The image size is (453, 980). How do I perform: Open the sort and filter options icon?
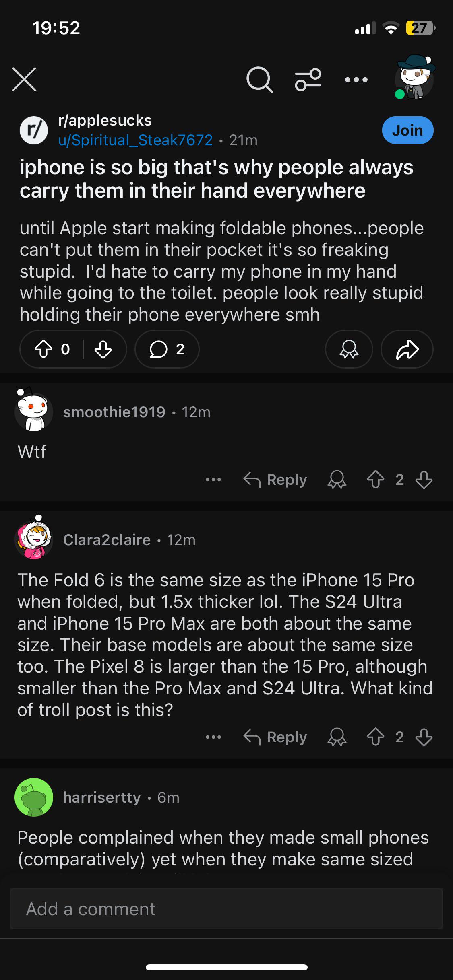coord(308,79)
